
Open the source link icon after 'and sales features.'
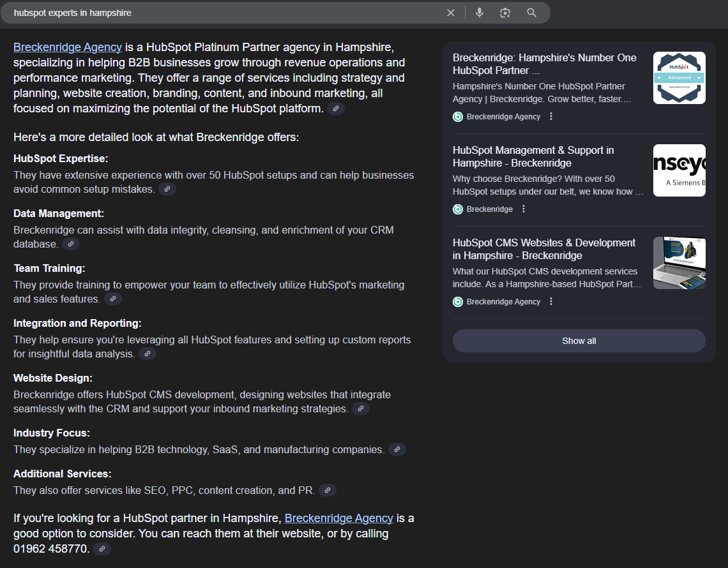(x=113, y=299)
